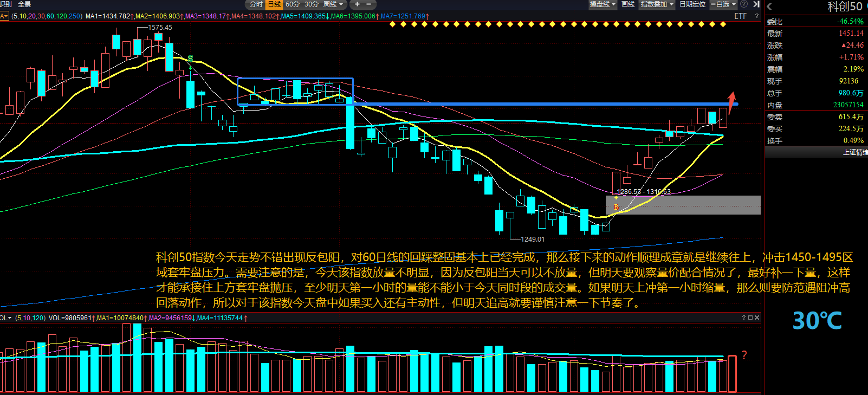This screenshot has width=868, height=395.
Task: Maximize the VOL indicator panel
Action: 750,318
